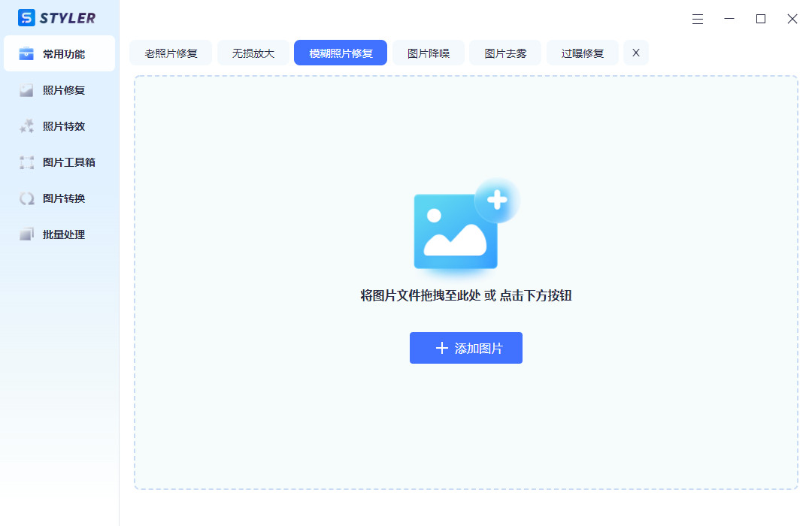Open the 图片去雾 tab
Image resolution: width=812 pixels, height=526 pixels.
tap(504, 53)
